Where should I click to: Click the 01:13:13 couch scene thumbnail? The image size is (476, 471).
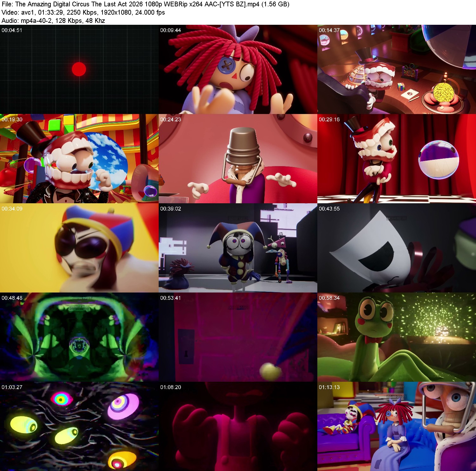397,426
